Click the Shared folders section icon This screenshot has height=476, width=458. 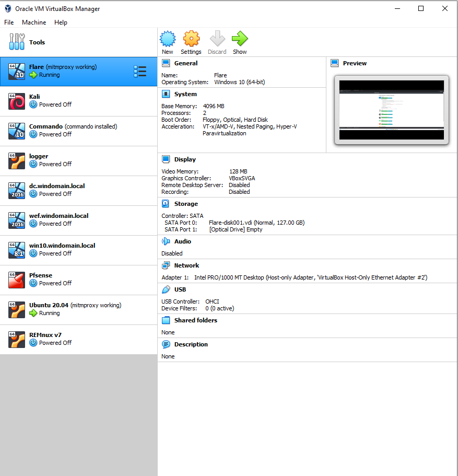(x=166, y=320)
